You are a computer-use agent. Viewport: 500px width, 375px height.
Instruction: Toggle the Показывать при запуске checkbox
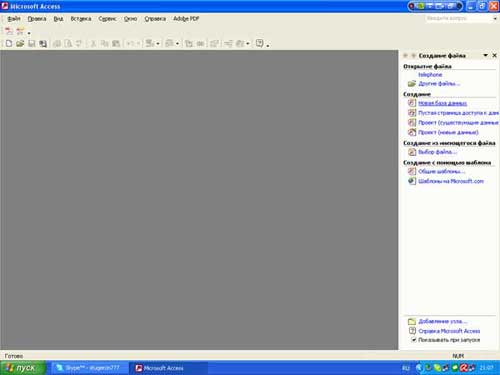[413, 340]
